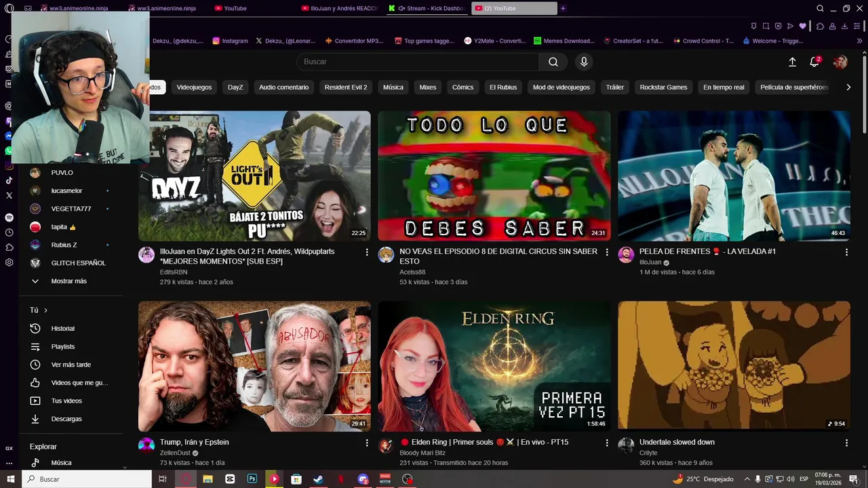The width and height of the screenshot is (868, 488).
Task: Open the YouTube create/upload icon
Action: 792,62
